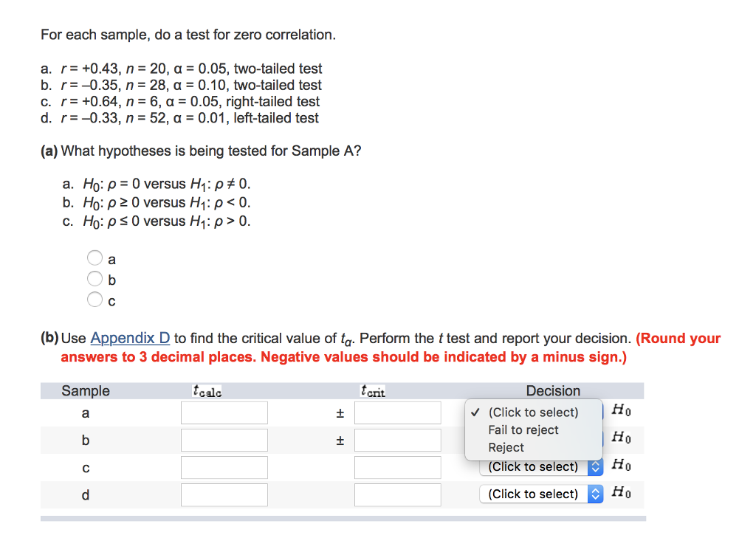Select the checkmarked '(Click to select)' option
Screen dimensions: 756x535
(x=533, y=412)
